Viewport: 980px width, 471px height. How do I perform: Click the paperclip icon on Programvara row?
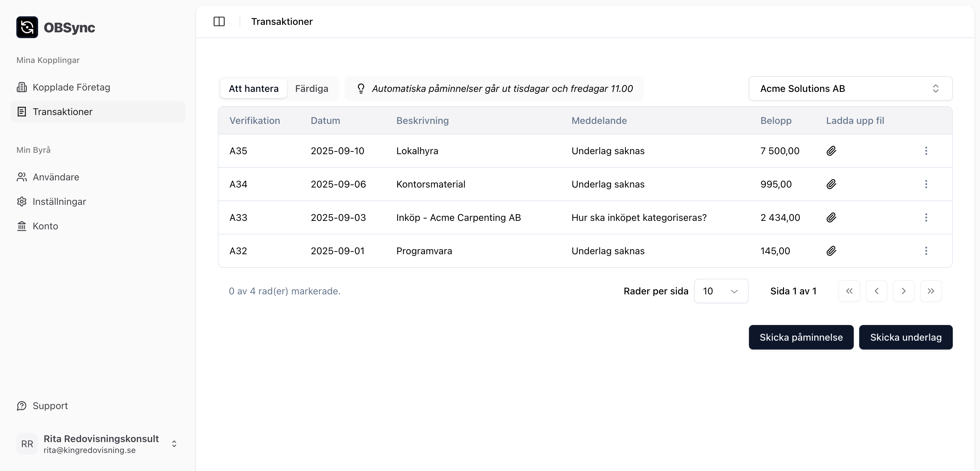[x=831, y=251]
